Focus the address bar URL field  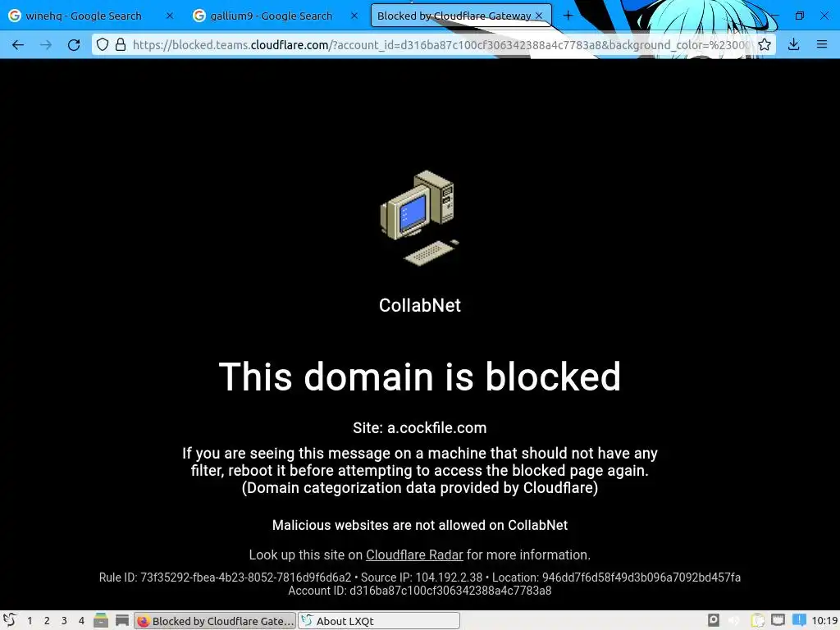tap(441, 45)
